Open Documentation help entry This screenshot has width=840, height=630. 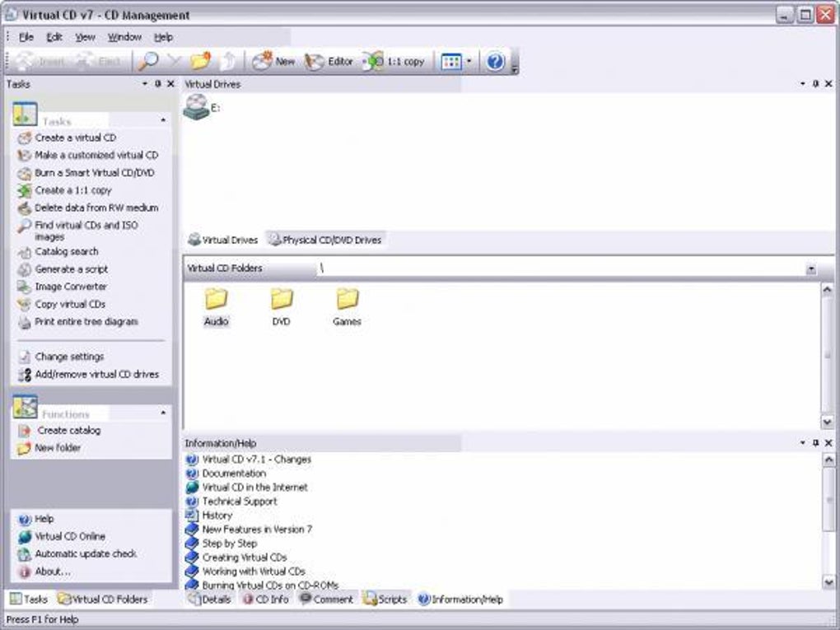234,473
